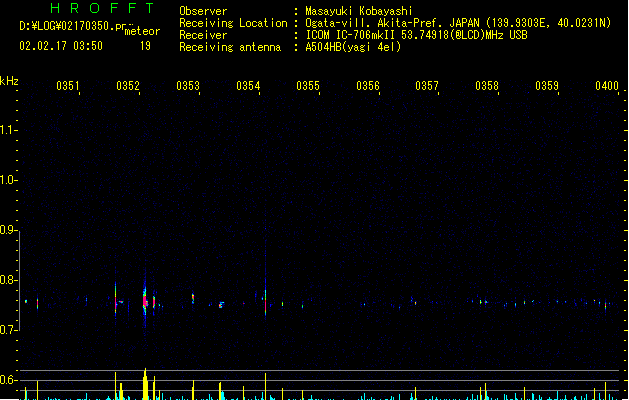Click the 0351 time marker
Image resolution: width=629 pixels, height=400 pixels.
click(x=68, y=86)
